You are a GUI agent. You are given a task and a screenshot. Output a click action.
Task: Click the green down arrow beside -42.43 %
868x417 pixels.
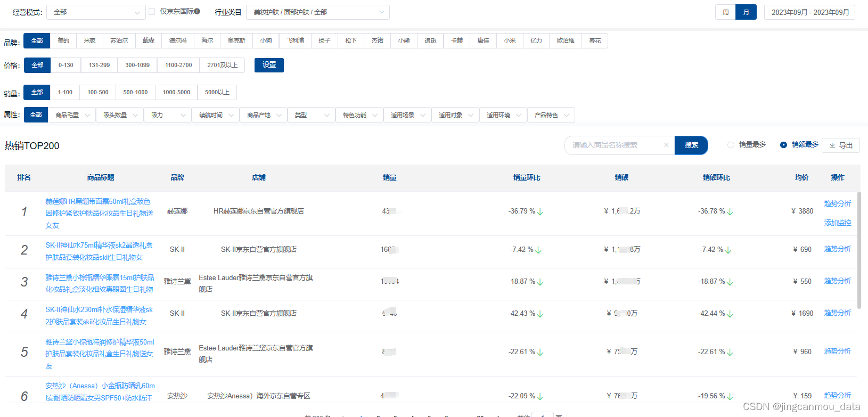540,314
